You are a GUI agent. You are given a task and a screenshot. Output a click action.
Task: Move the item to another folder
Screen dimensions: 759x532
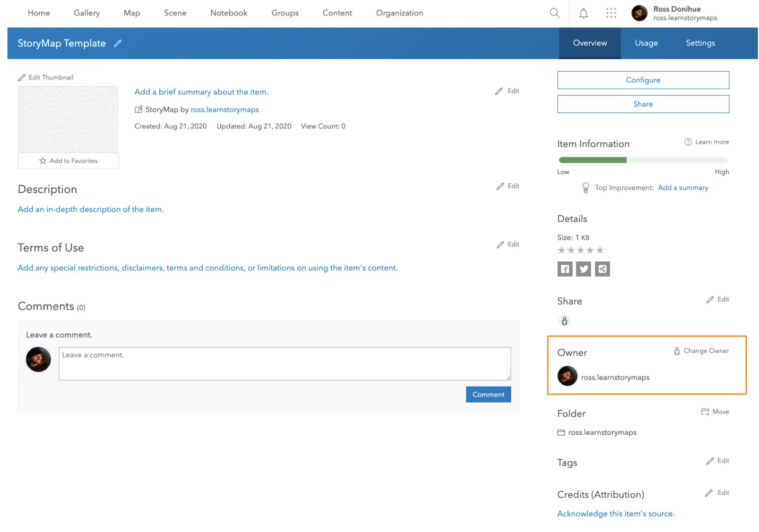[x=715, y=412]
